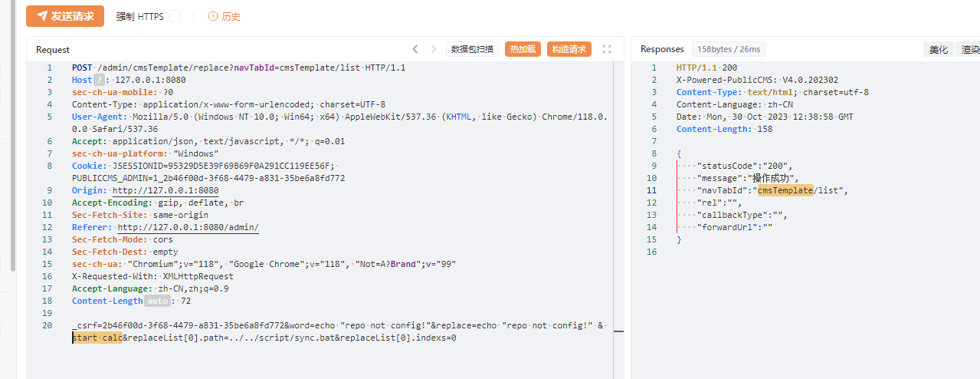The width and height of the screenshot is (980, 379).
Task: Click the 数据包扫描 packet scan button
Action: point(473,49)
